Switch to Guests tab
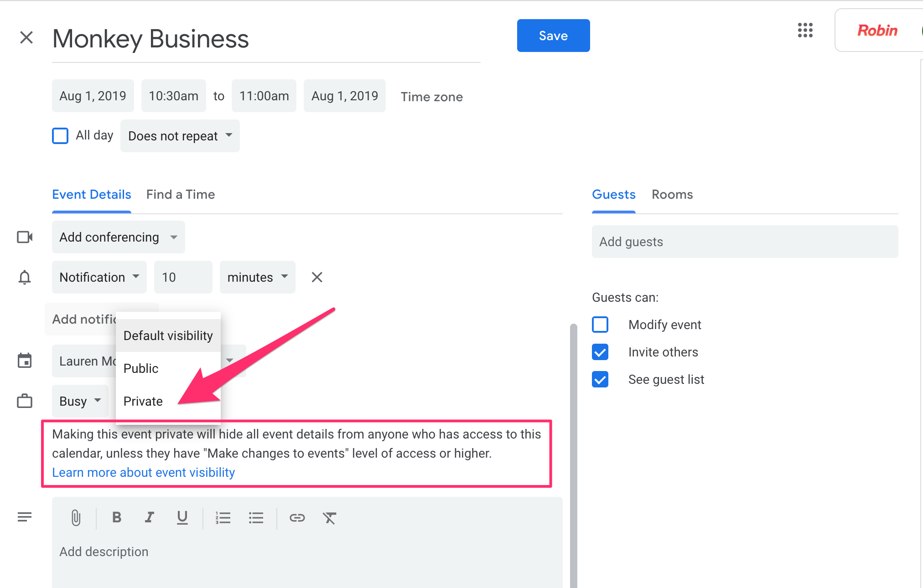Screen dimensions: 923x588 [614, 195]
